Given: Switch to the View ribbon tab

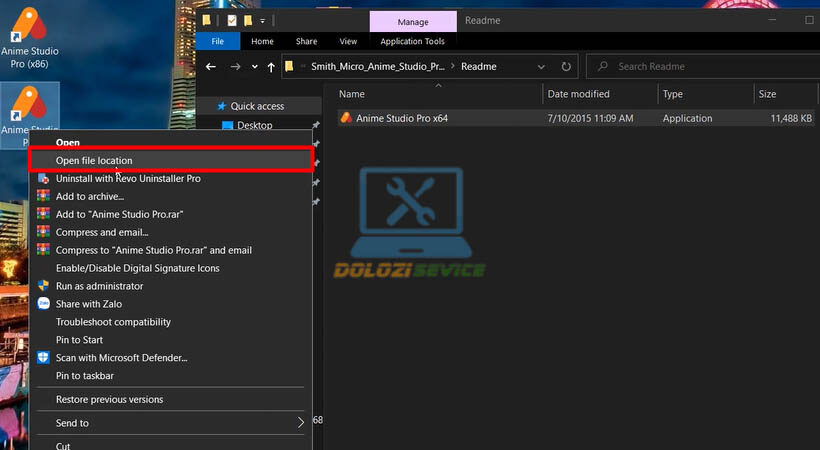Looking at the screenshot, I should (x=348, y=41).
